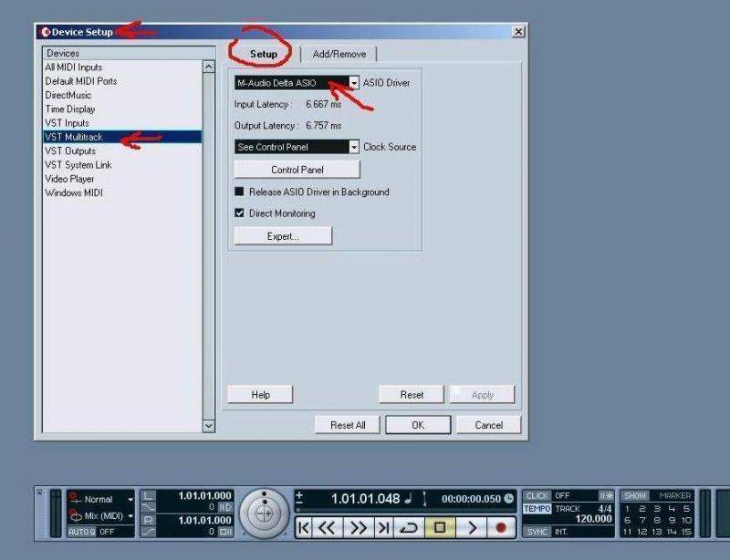Image resolution: width=730 pixels, height=560 pixels.
Task: Click the Precount icon next to CLICK OFF
Action: click(606, 496)
